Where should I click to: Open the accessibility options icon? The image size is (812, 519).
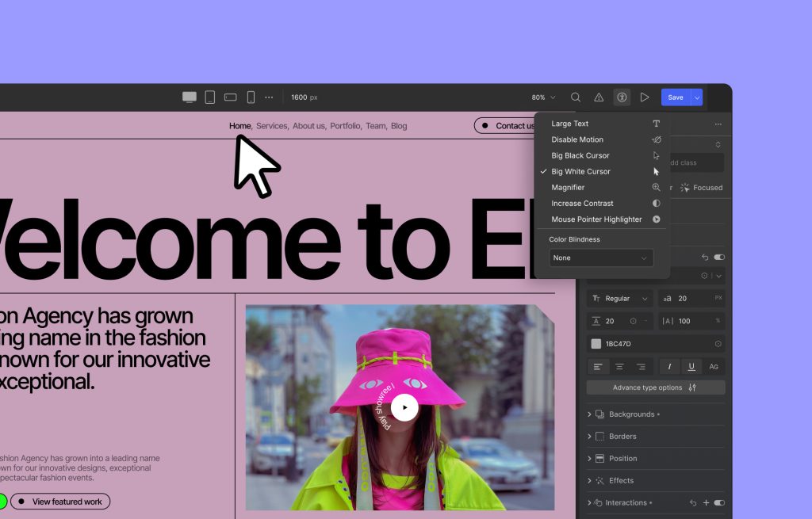(x=622, y=97)
